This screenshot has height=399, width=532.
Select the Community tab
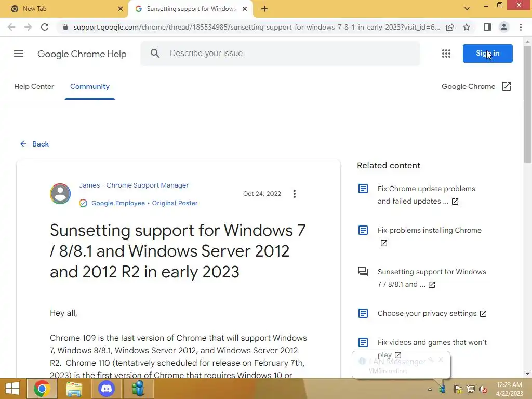90,87
